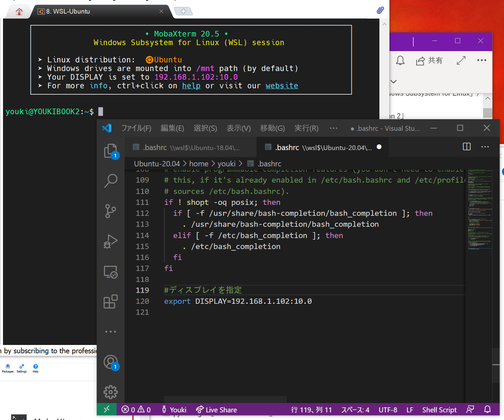
Task: Click the MobaXterm home tab icon
Action: [x=19, y=11]
